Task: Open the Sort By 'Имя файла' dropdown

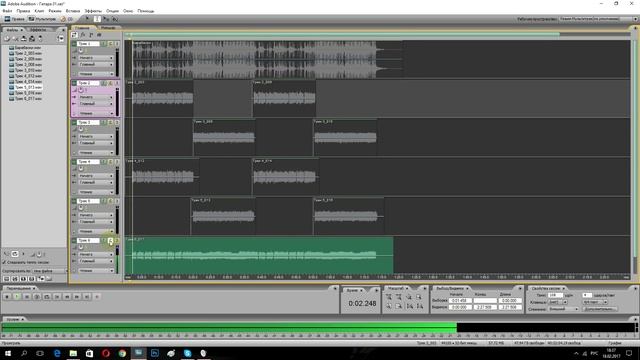Action: click(x=50, y=271)
